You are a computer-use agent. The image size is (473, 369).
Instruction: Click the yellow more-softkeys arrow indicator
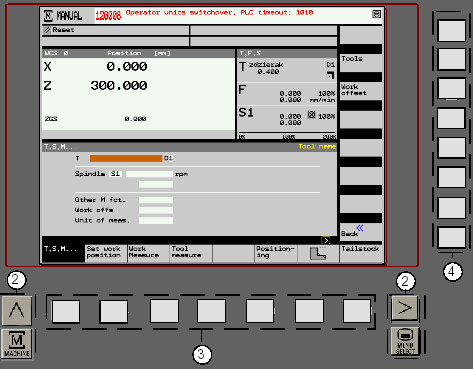(x=325, y=240)
